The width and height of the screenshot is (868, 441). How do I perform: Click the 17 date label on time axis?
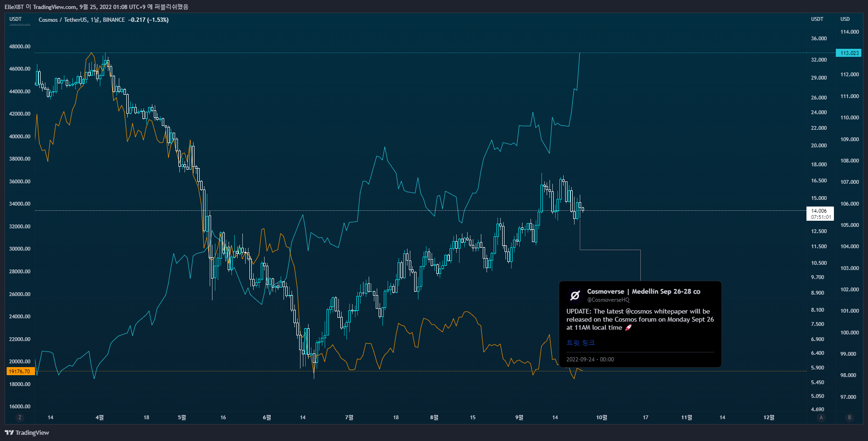(646, 417)
